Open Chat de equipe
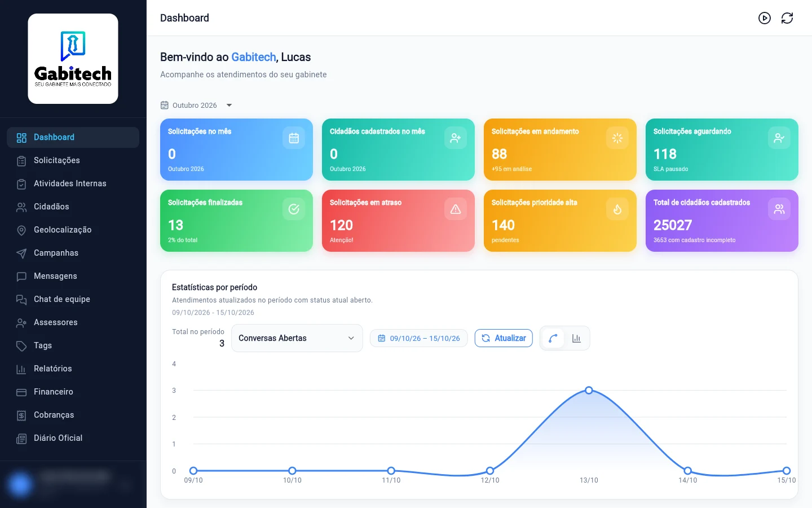812x508 pixels. pos(73,299)
